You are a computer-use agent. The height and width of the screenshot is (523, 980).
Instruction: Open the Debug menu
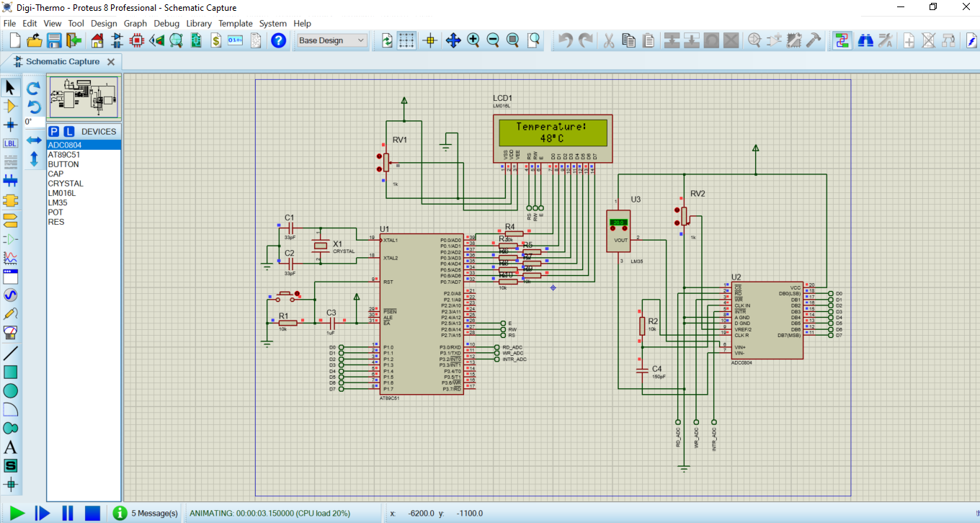tap(166, 23)
